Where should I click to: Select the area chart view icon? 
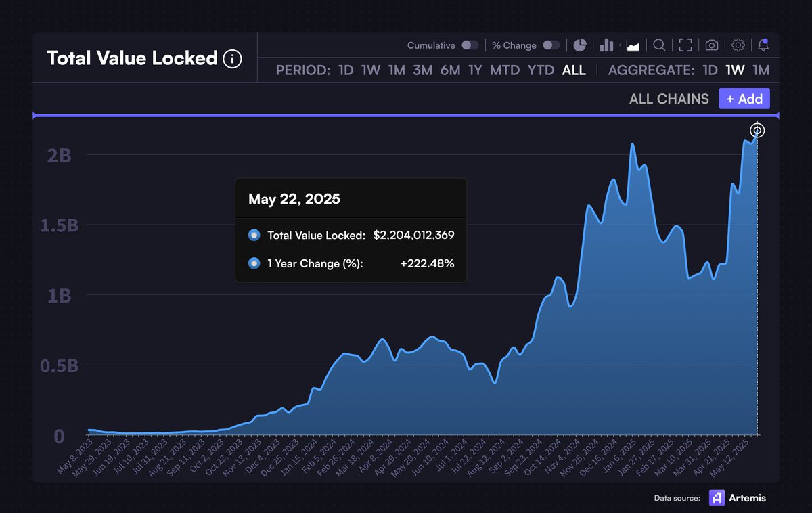(x=633, y=45)
